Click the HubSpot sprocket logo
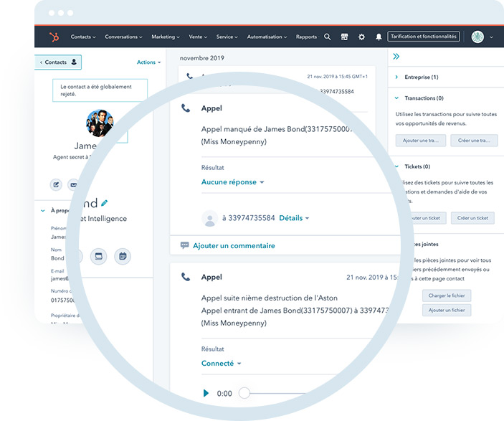Screen dimensions: 504x421 point(54,37)
